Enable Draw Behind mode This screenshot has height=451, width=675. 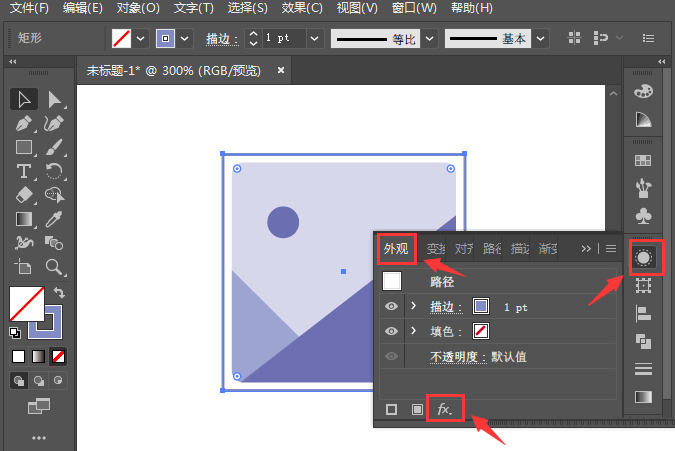point(38,380)
